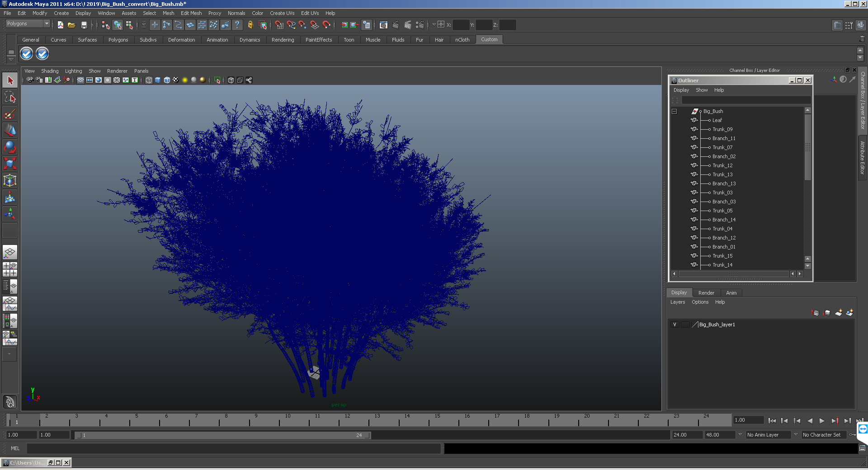Select the Universal Manipulator tool
868x470 pixels.
click(10, 180)
